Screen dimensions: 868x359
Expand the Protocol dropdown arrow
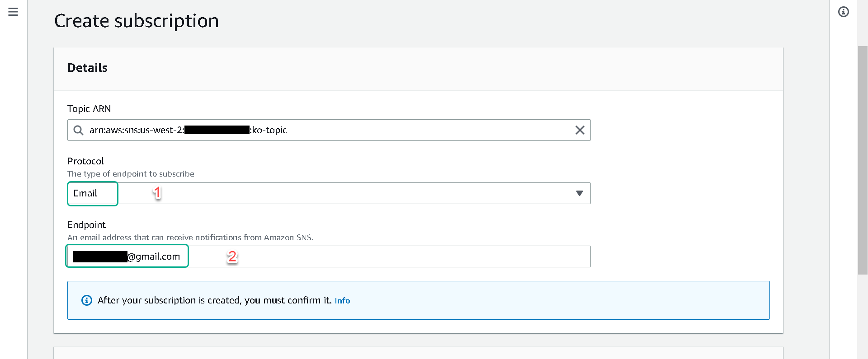click(x=579, y=193)
